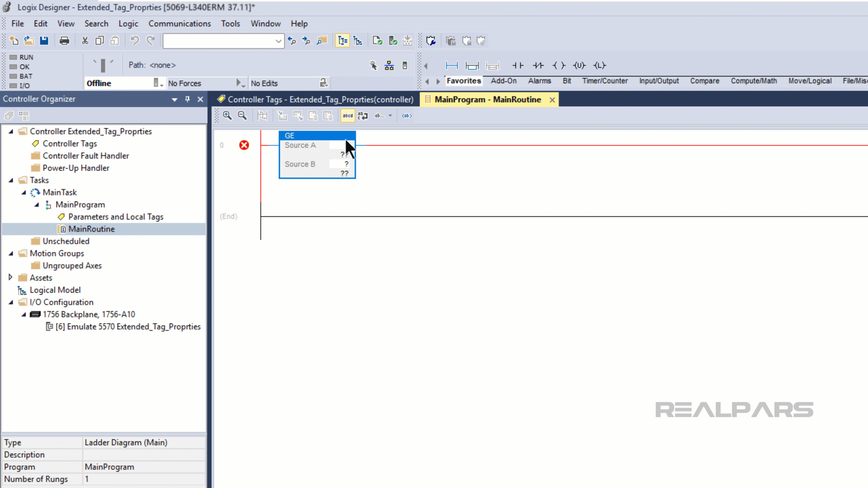
Task: Open the Communications menu
Action: (x=179, y=23)
